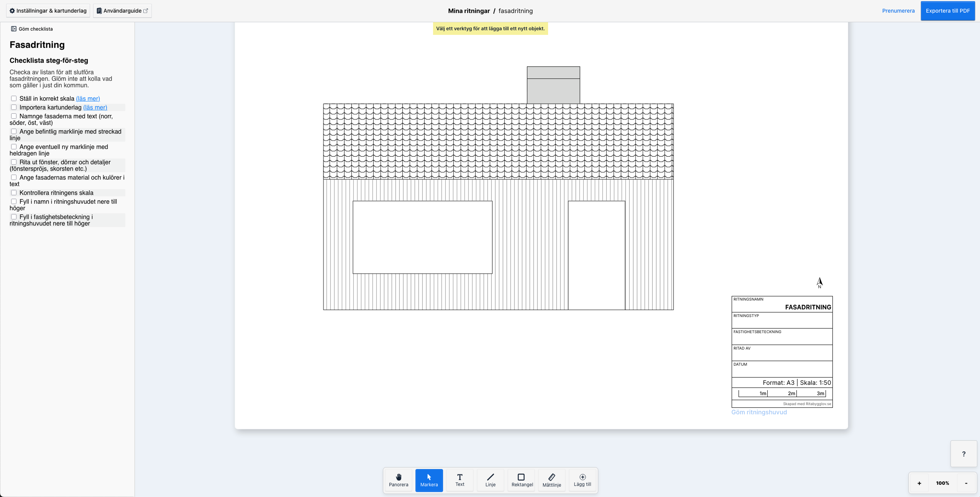
Task: Select the Markera pointer tool
Action: pyautogui.click(x=429, y=480)
